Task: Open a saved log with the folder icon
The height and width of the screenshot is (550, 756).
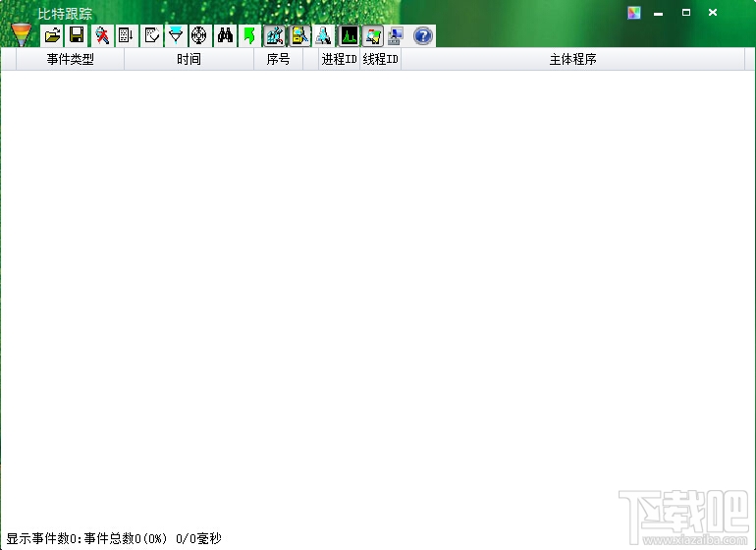Action: (53, 35)
